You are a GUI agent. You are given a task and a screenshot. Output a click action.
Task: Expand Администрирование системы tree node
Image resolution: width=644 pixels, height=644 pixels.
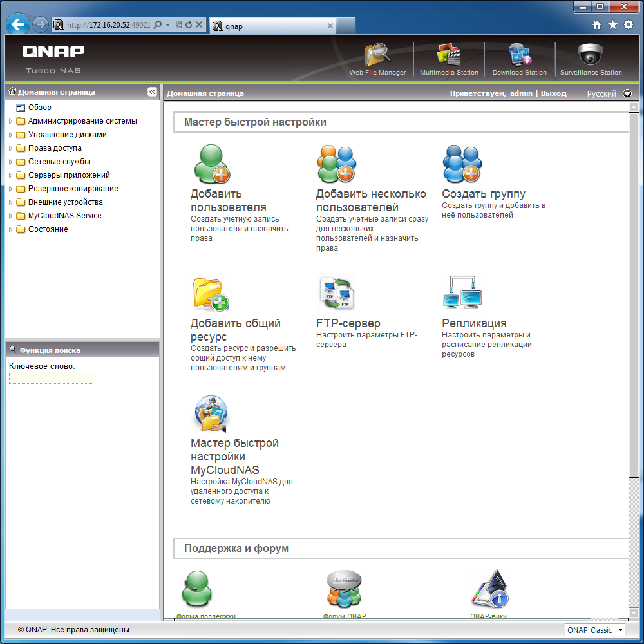click(11, 121)
